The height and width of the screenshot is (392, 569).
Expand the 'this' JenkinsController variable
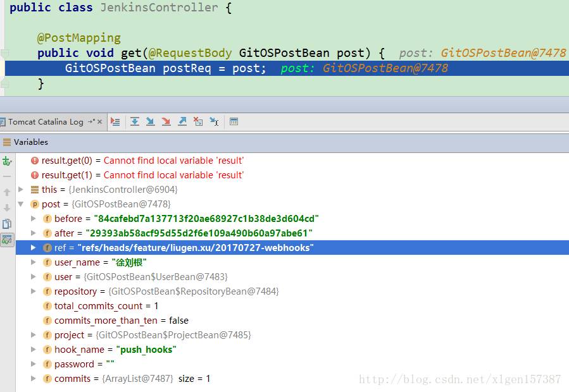[21, 189]
